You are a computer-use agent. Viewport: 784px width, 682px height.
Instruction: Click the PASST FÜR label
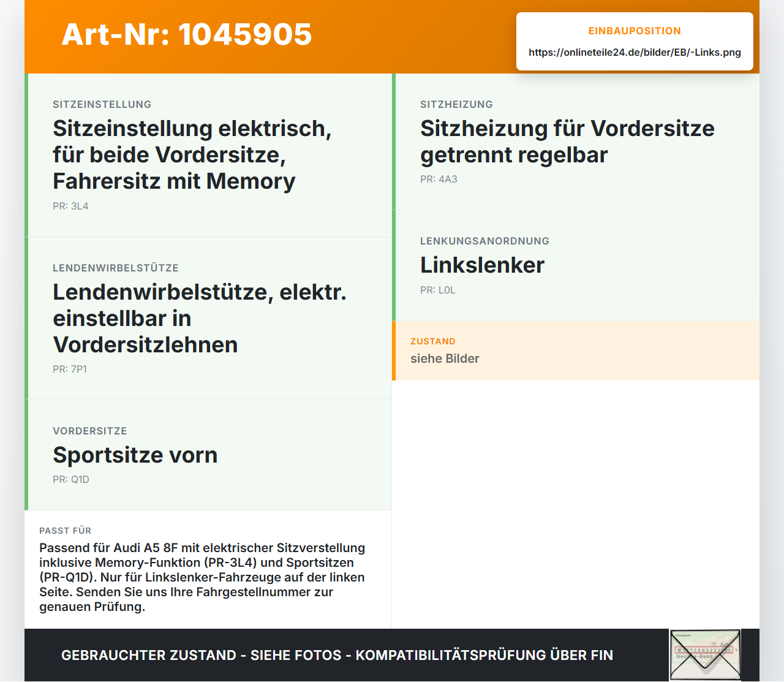[65, 531]
